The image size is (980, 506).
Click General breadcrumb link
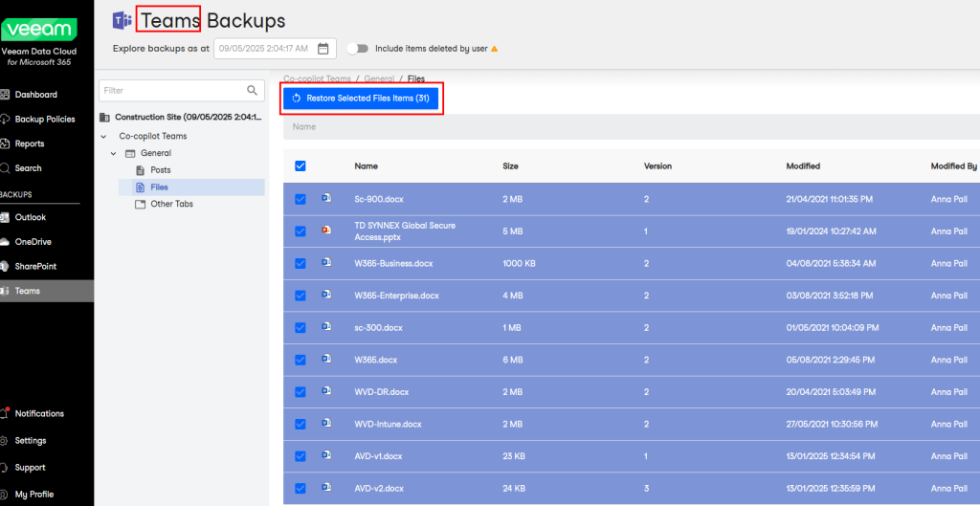point(379,78)
